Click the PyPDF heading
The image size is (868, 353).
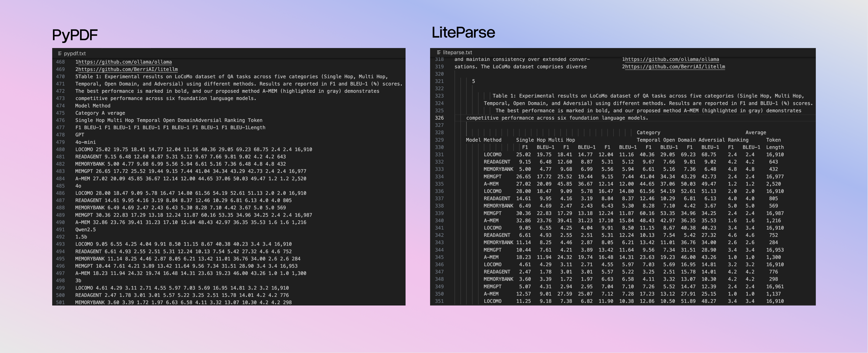(x=75, y=35)
